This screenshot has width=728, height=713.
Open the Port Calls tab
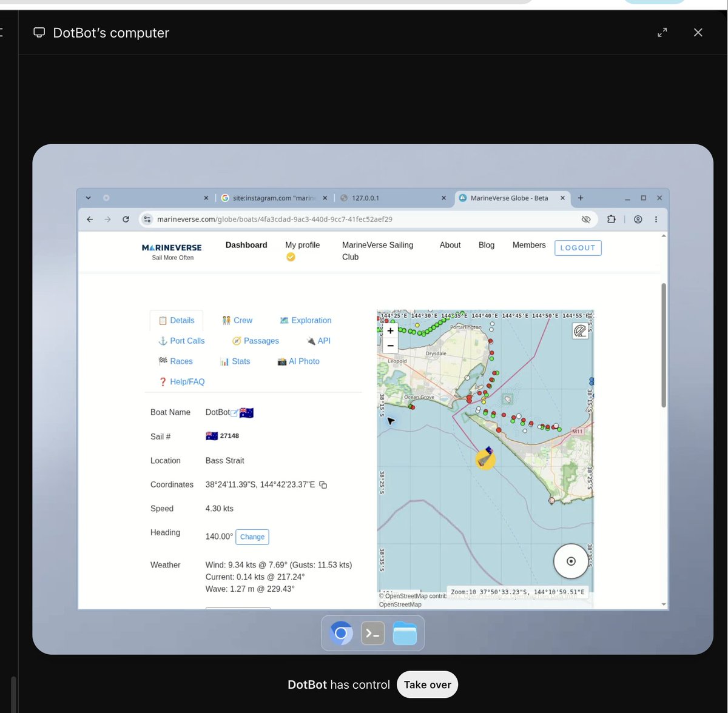[x=181, y=341]
